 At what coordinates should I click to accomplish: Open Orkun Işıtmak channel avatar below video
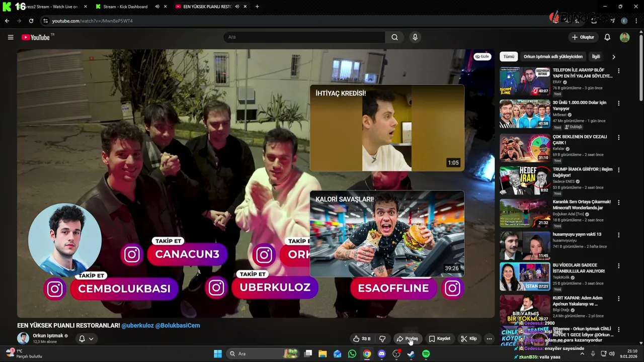tap(23, 338)
